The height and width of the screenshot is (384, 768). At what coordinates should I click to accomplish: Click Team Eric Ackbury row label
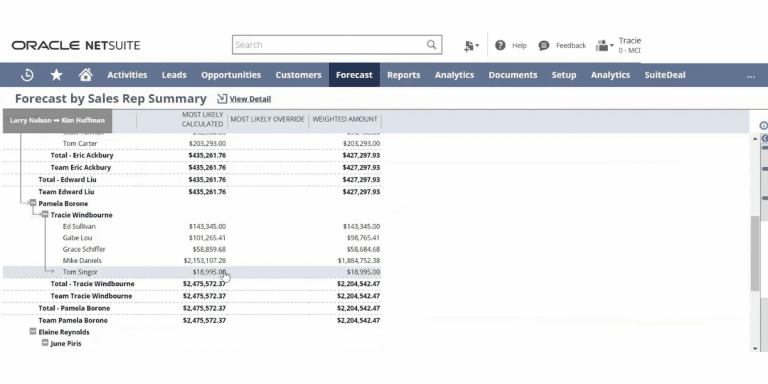[x=81, y=168]
